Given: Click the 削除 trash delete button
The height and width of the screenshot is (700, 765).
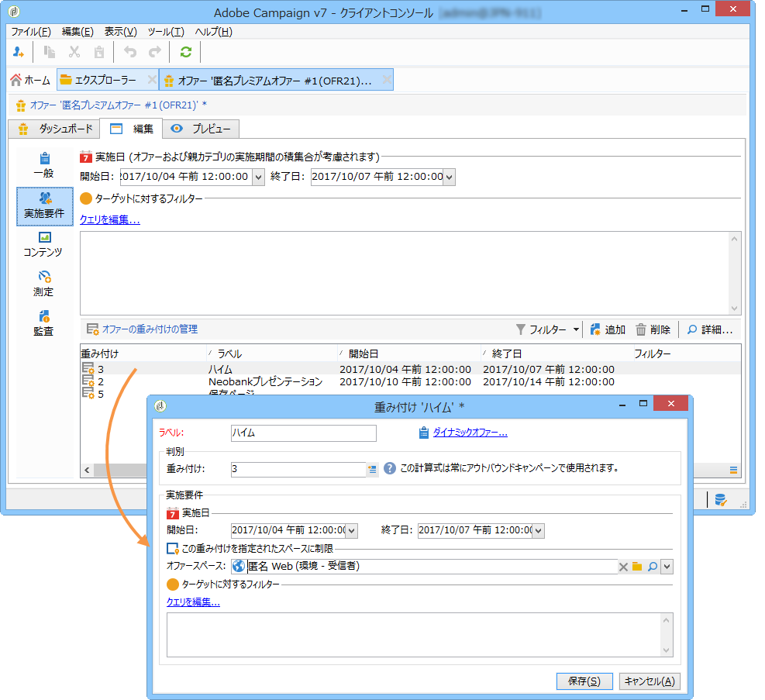Looking at the screenshot, I should [x=653, y=329].
